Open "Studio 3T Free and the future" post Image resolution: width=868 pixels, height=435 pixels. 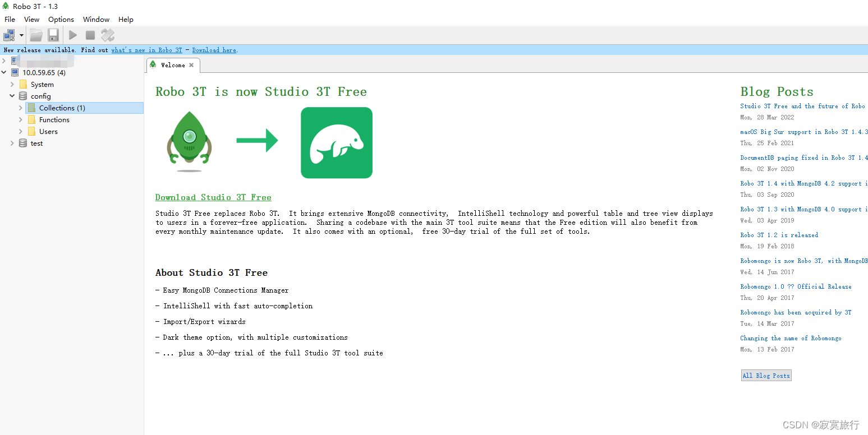802,106
